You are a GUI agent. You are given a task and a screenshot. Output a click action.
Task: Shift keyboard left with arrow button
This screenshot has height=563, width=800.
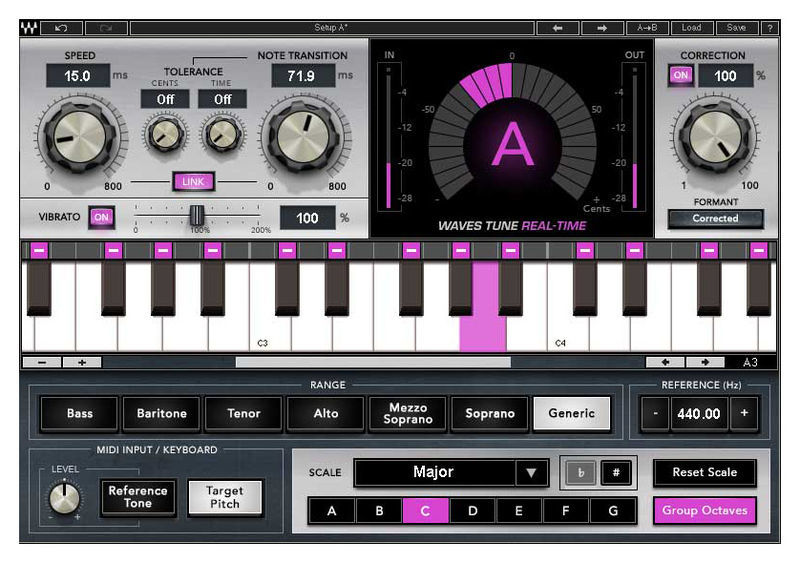665,362
